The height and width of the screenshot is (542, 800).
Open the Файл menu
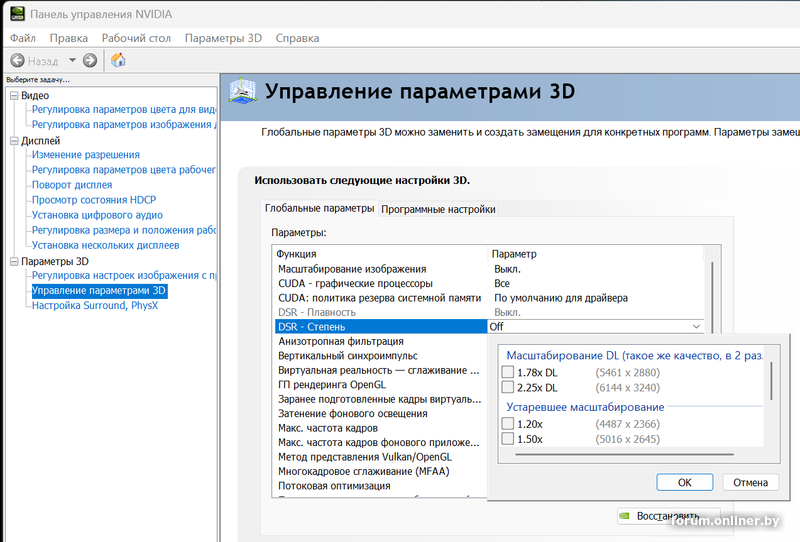[x=23, y=38]
